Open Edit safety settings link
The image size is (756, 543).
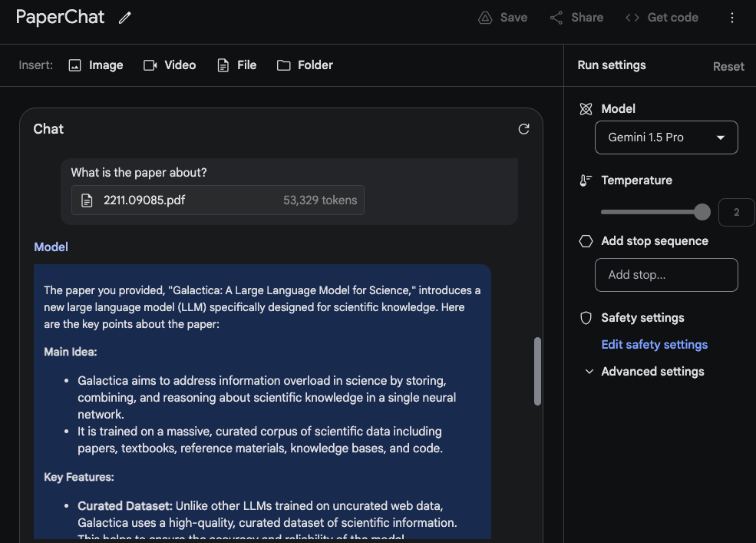pos(654,345)
